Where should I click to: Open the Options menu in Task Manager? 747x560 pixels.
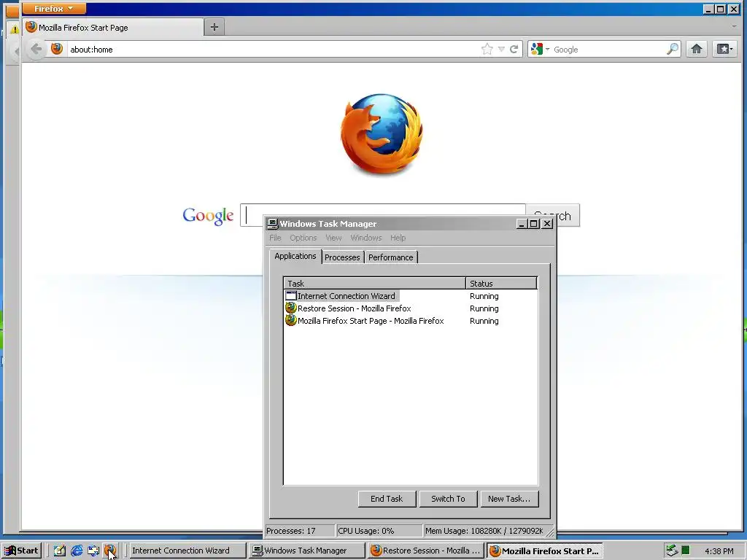(303, 238)
